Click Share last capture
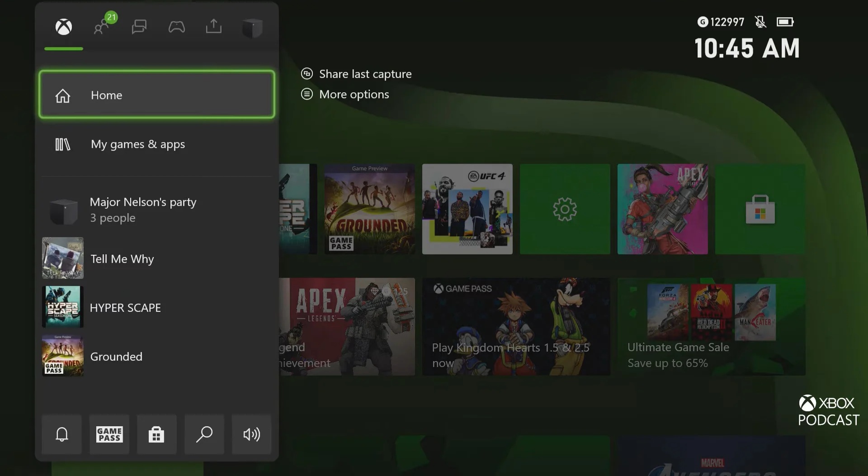 (365, 74)
